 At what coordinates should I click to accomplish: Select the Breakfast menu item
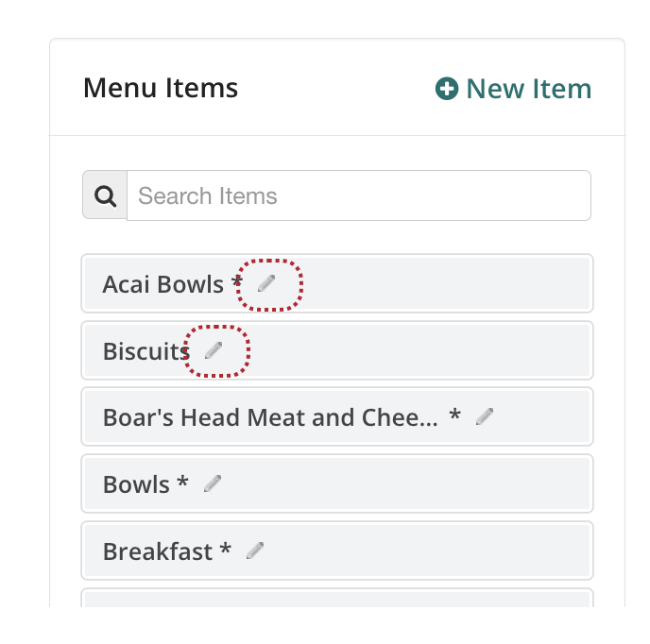tap(158, 551)
